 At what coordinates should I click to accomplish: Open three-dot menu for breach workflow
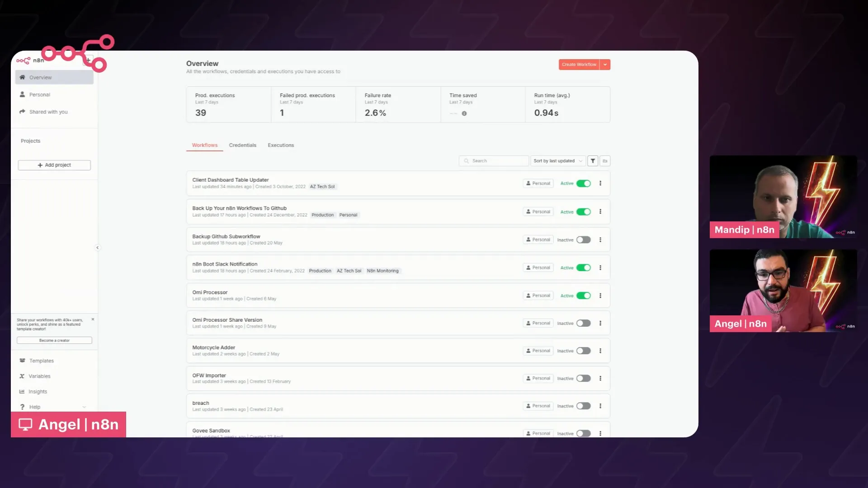tap(600, 406)
